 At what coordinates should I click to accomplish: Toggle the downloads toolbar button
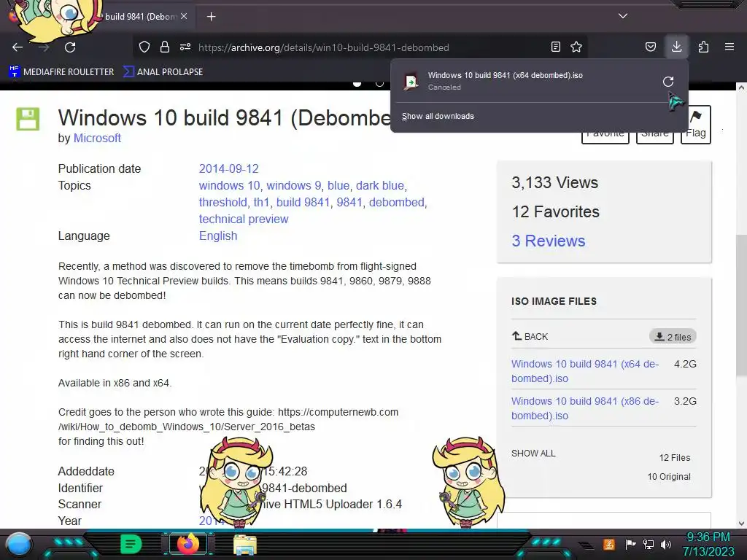coord(676,47)
